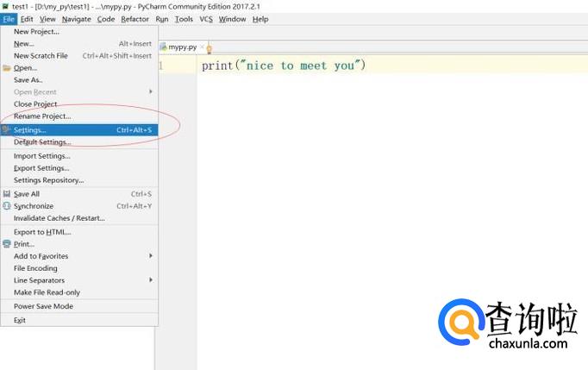Open the File menu in menu bar
This screenshot has height=370, width=588.
pyautogui.click(x=9, y=19)
